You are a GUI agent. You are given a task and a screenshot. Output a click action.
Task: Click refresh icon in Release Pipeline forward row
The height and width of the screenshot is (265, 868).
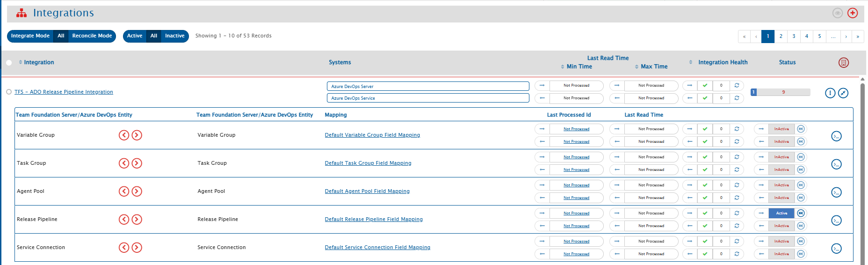737,213
